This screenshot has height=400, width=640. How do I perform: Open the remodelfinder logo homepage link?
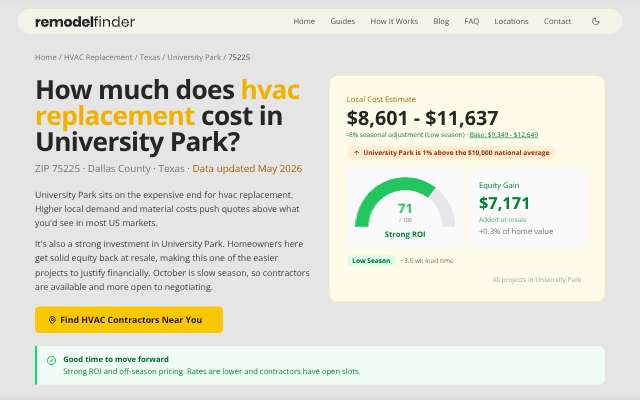point(85,22)
